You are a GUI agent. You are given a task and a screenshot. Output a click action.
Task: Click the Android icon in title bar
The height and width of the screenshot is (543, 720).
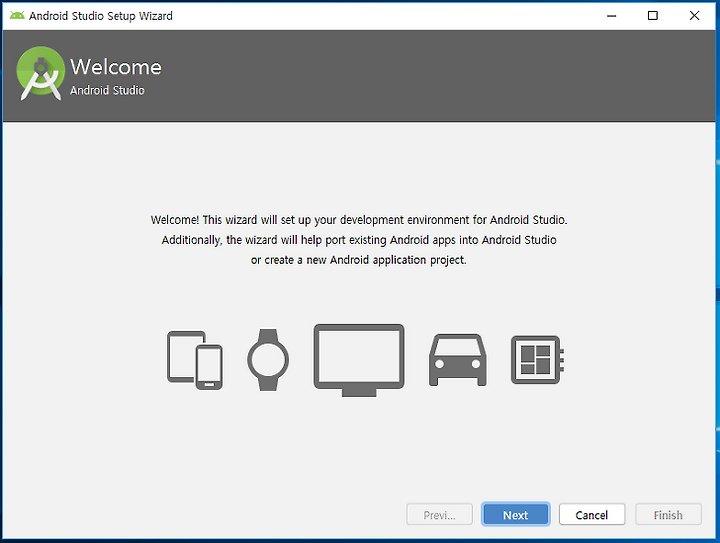coord(17,16)
